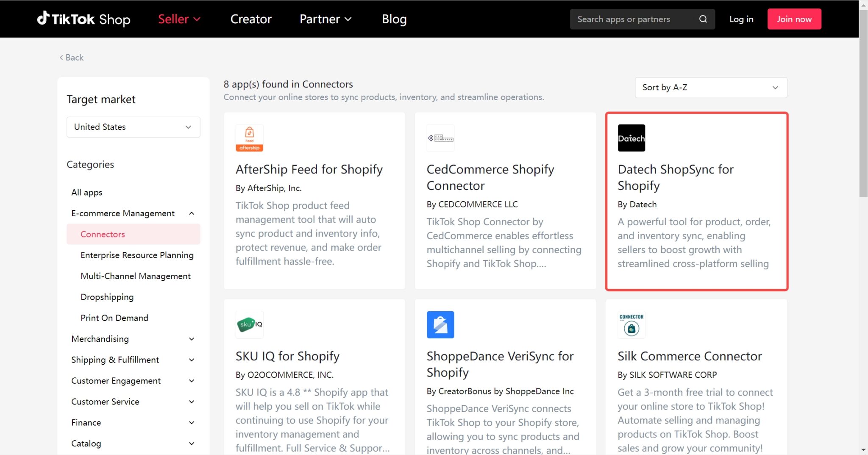Open the Creator menu item
The height and width of the screenshot is (455, 868).
251,19
